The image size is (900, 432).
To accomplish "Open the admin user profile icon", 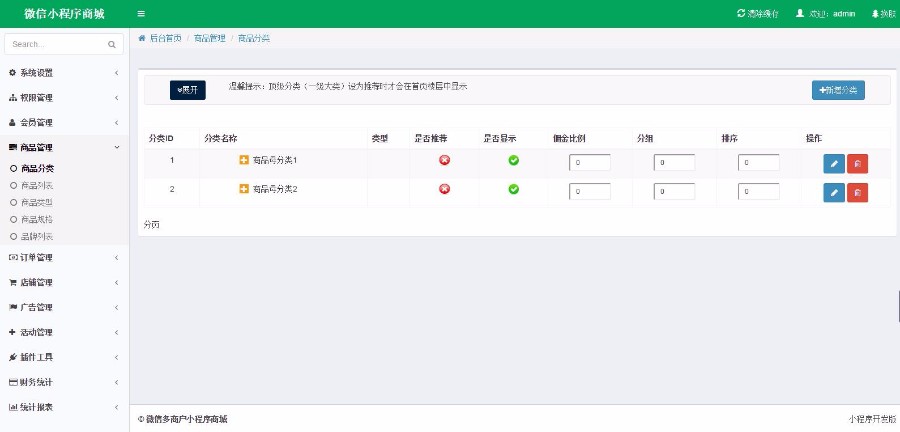I will [x=800, y=13].
